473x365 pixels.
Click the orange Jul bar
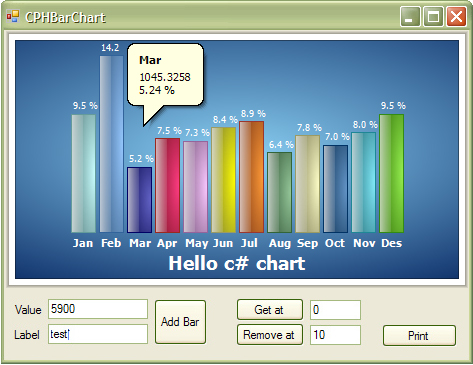pyautogui.click(x=252, y=177)
